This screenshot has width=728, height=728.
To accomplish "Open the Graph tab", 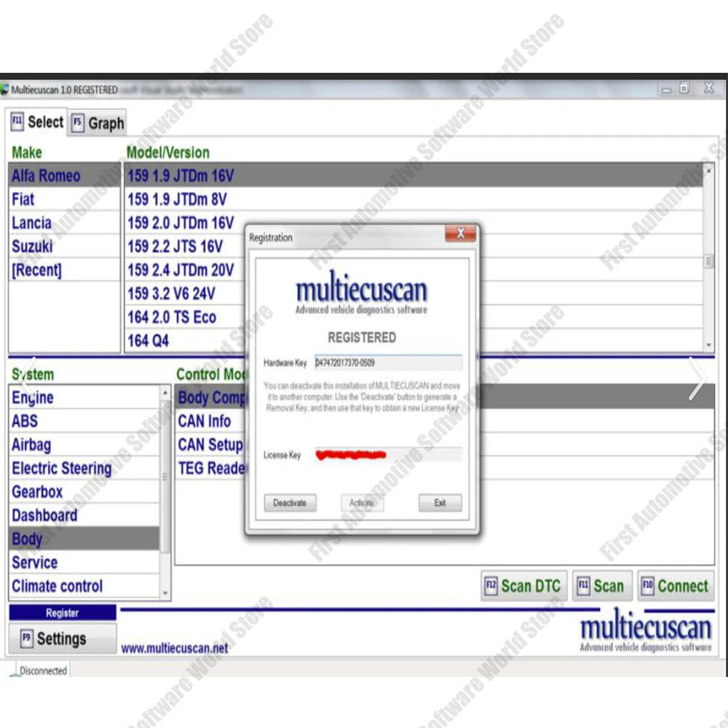I will coord(98,124).
